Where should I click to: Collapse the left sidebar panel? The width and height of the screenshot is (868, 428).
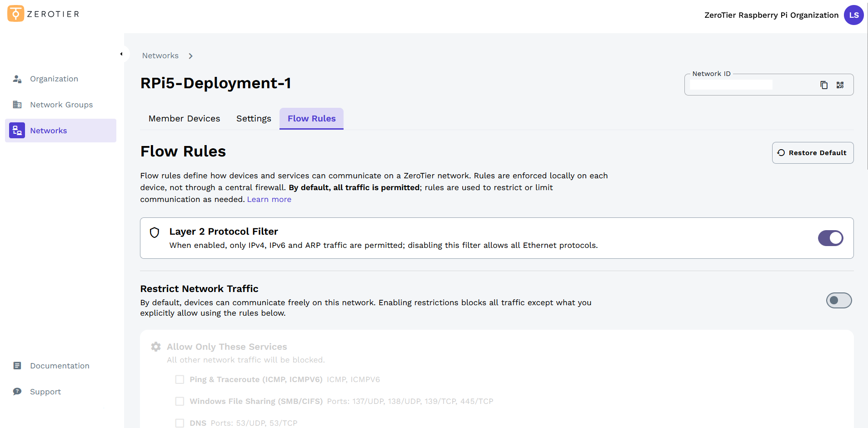122,54
